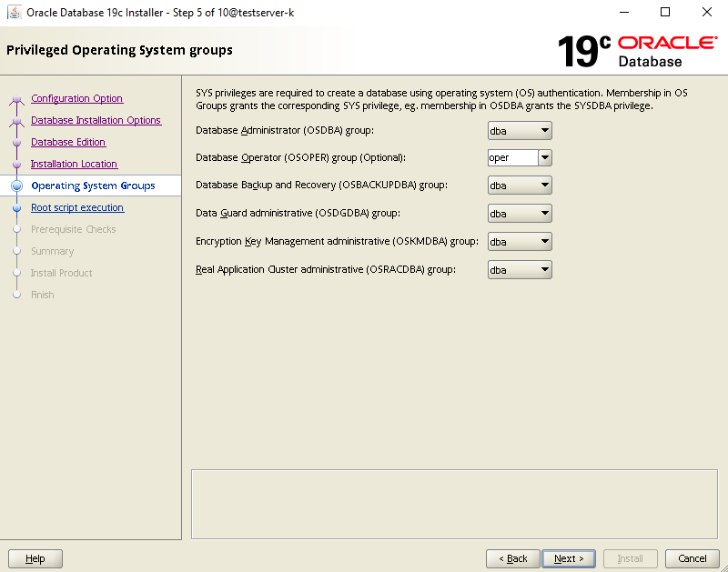Click the Database Installation Options step marker
728x572 pixels.
(16, 121)
